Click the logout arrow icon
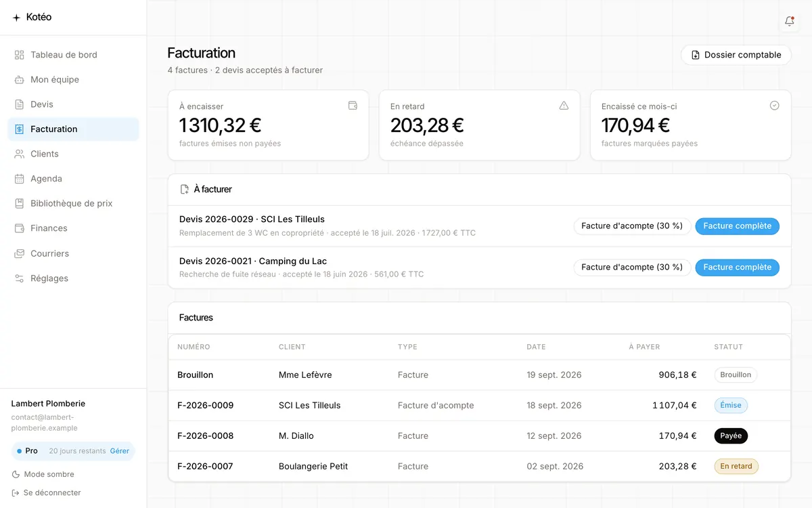This screenshot has width=812, height=508. coord(16,493)
